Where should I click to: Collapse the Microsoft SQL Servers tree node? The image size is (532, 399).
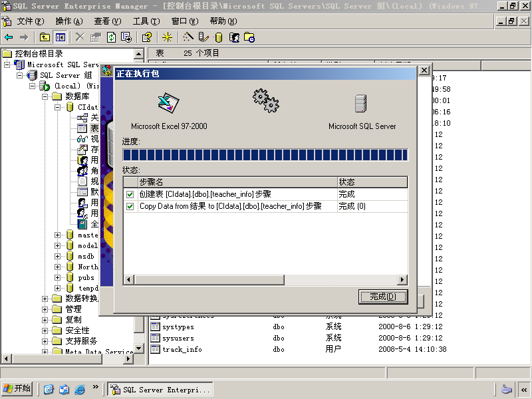(7, 65)
